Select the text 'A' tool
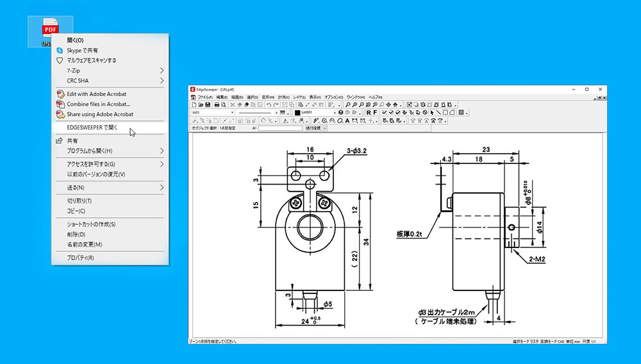The width and height of the screenshot is (641, 364). pos(347,120)
